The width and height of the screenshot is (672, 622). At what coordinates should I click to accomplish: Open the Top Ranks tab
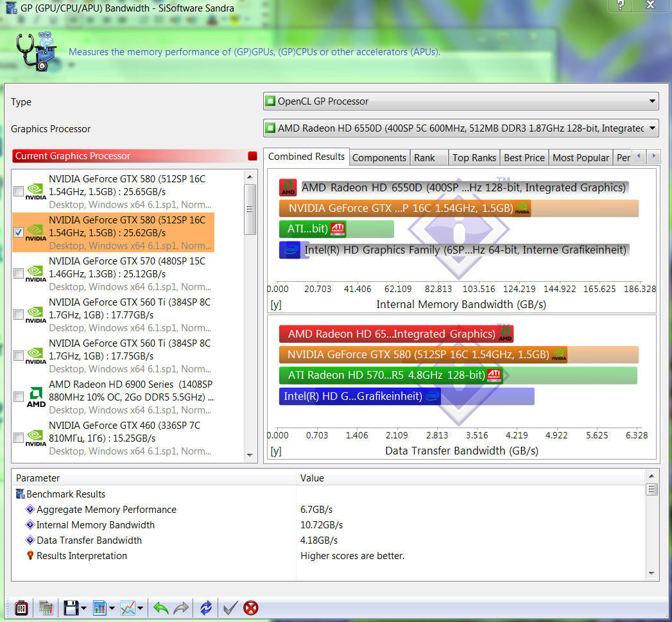474,158
